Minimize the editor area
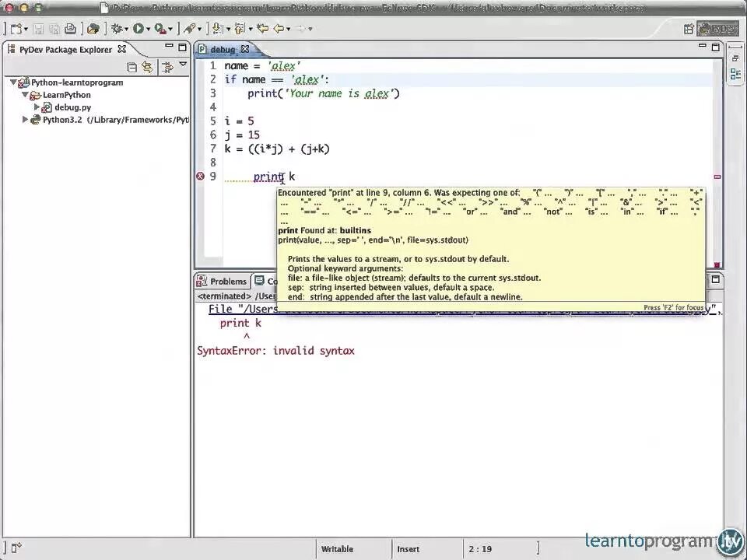Image resolution: width=747 pixels, height=560 pixels. point(702,46)
